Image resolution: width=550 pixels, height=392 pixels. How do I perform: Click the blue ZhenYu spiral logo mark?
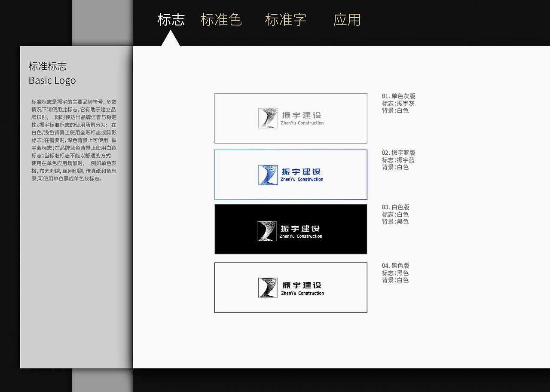267,175
